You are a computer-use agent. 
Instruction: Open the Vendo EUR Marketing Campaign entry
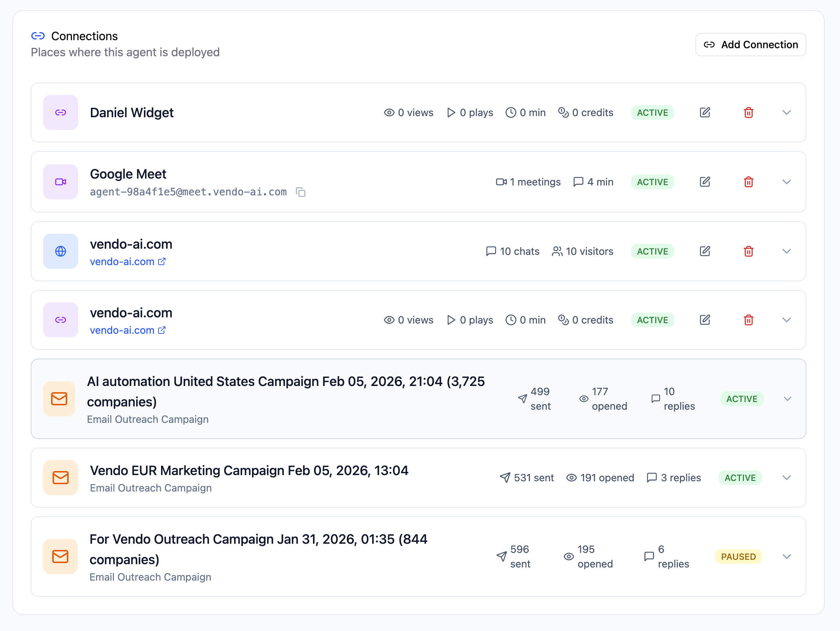click(x=249, y=470)
